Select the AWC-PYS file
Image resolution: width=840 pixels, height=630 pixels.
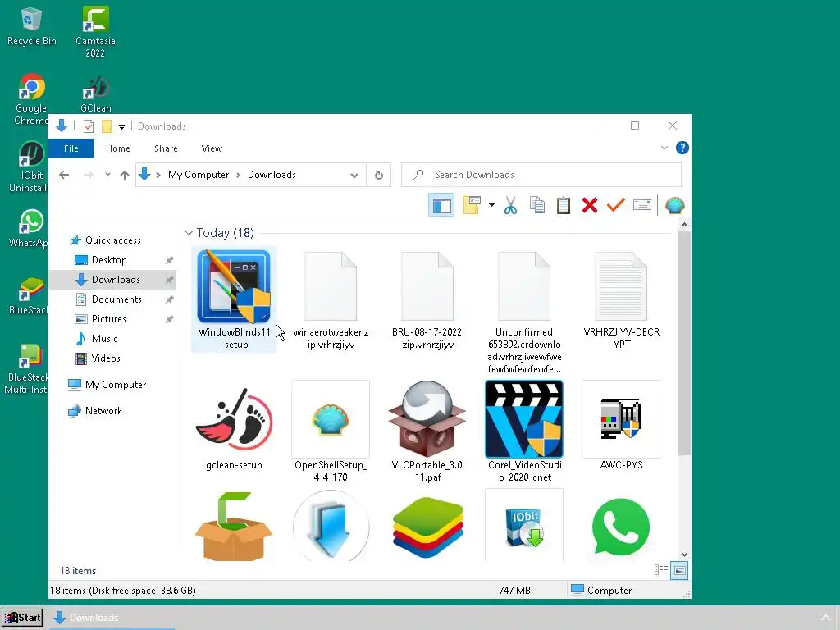621,426
